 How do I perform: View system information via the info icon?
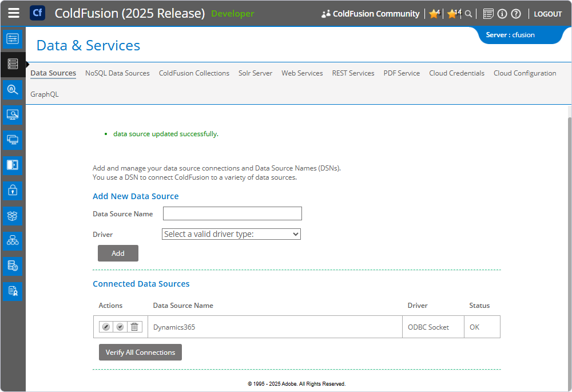tap(502, 13)
